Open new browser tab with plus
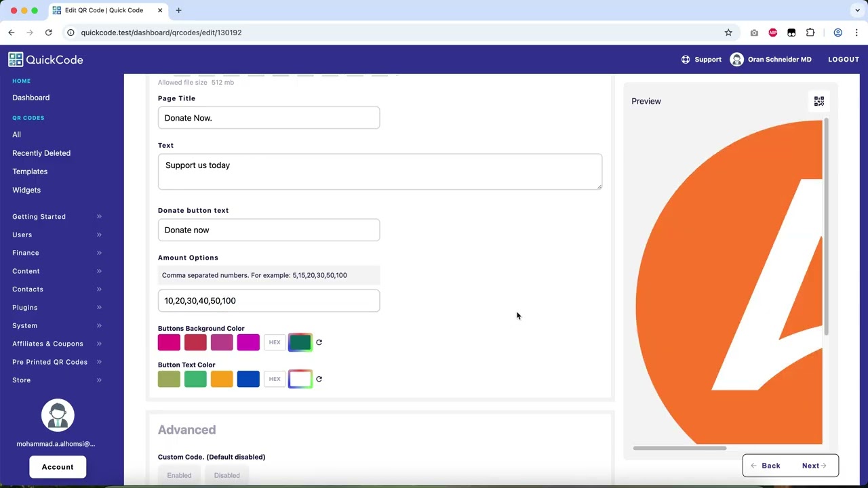The width and height of the screenshot is (868, 488). coord(178,10)
